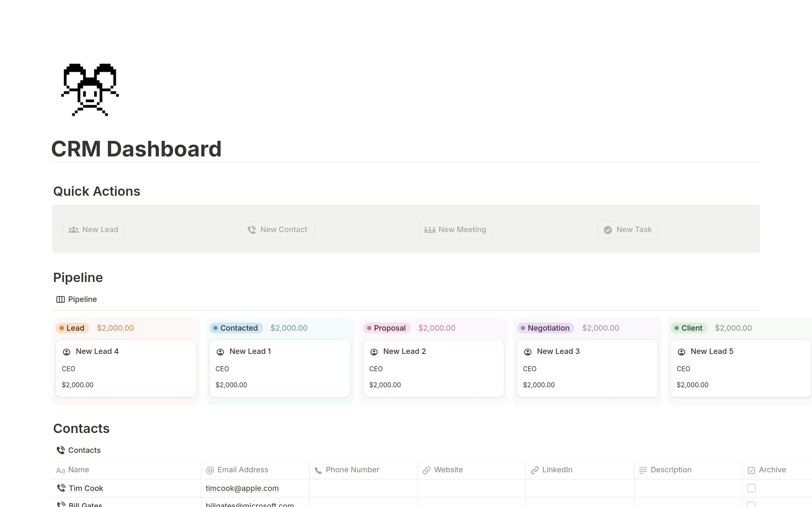Click $2,000.00 value on New Lead 3 card
Screen dimensions: 812x507
tap(539, 385)
